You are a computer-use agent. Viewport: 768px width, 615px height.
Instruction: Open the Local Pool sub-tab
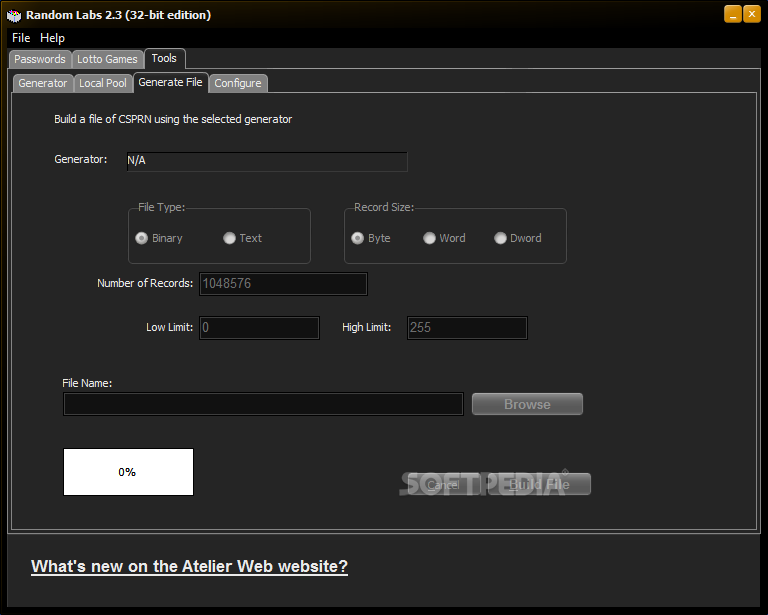(103, 83)
